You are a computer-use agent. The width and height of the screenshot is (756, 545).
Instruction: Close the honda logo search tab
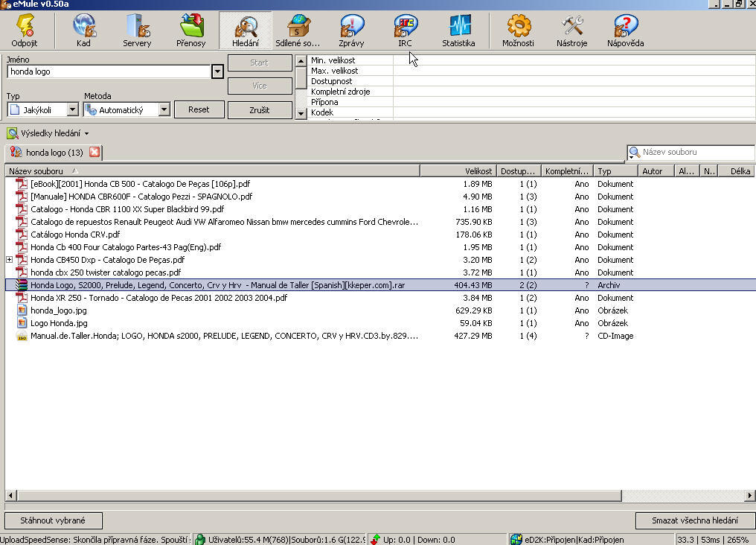[94, 152]
